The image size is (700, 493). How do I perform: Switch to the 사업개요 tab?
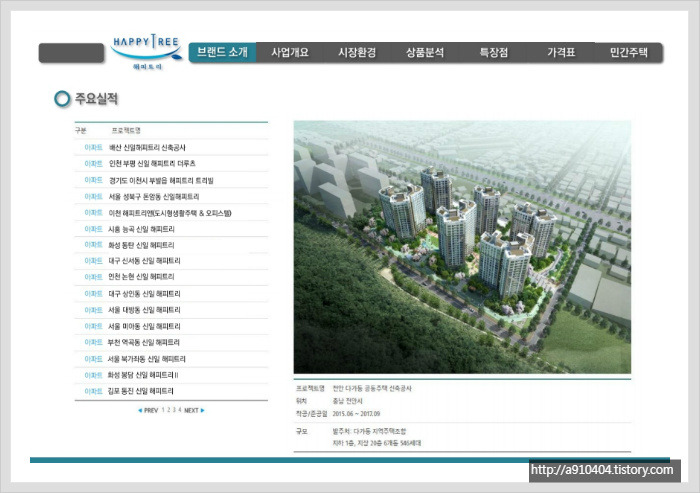pos(290,52)
